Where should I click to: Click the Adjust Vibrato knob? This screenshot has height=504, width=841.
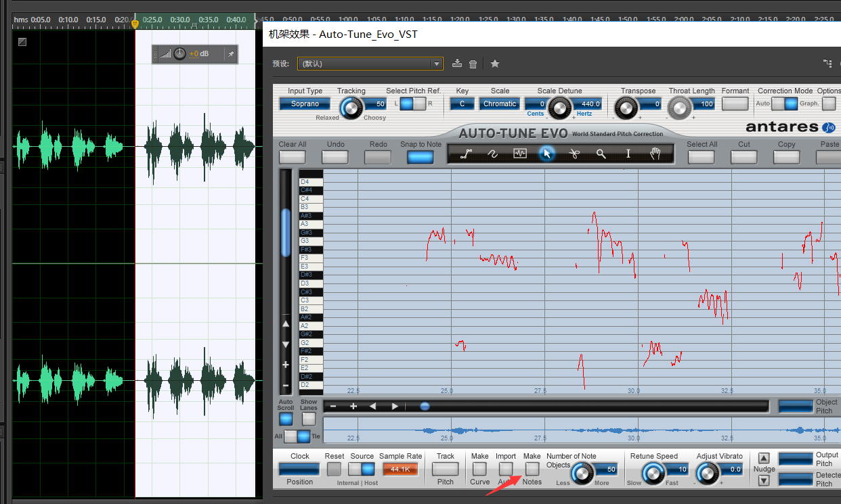click(707, 472)
